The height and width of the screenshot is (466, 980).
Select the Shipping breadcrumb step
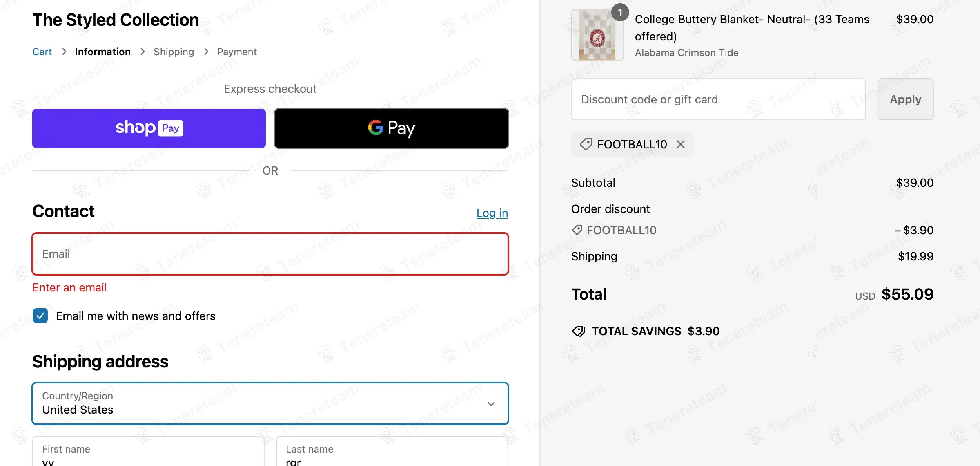pos(174,52)
